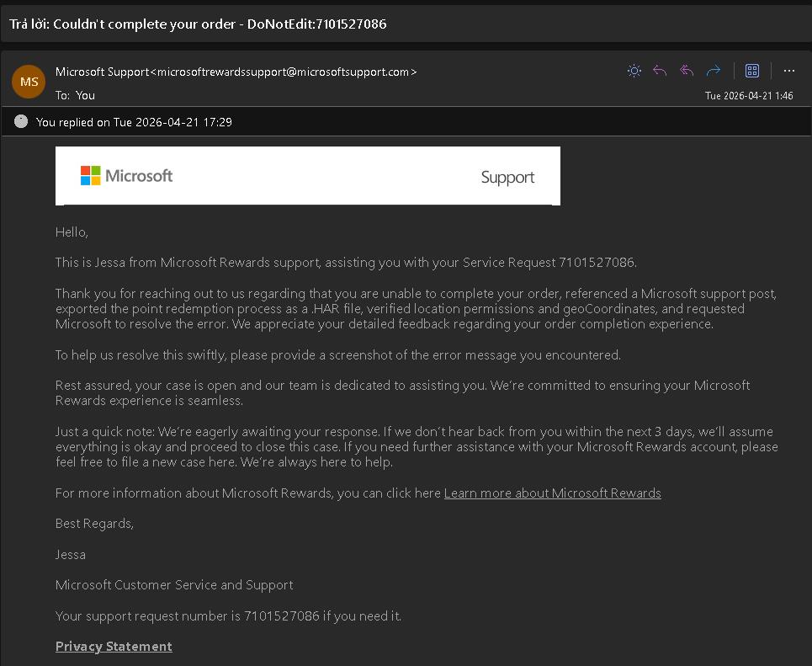Click the 'Support' banner text

[x=507, y=178]
